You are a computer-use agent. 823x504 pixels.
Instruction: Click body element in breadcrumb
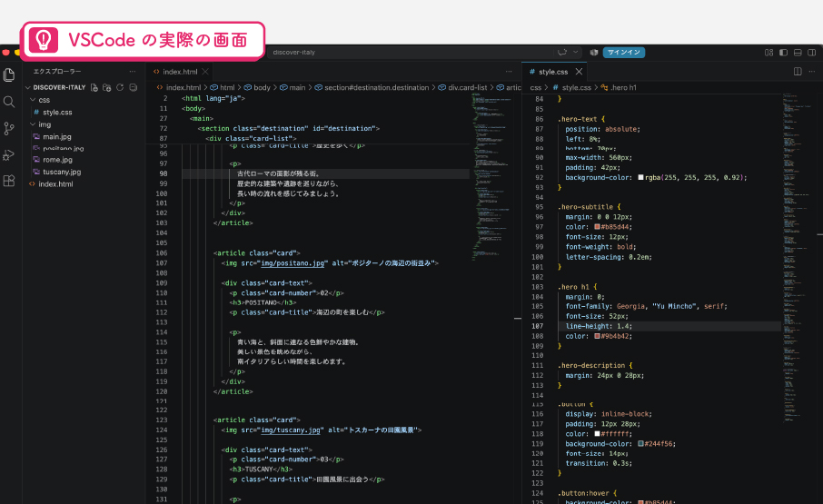[x=262, y=87]
